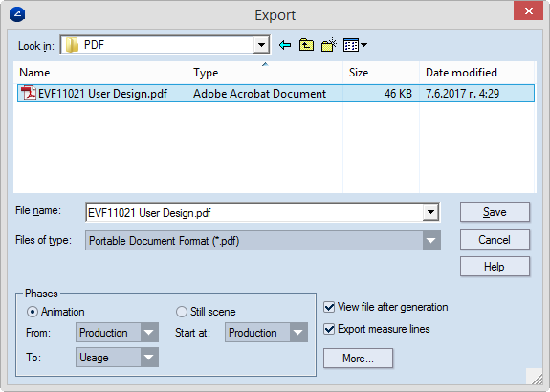This screenshot has width=550, height=392.
Task: Click the resize grip at dialog corner
Action: coord(535,377)
